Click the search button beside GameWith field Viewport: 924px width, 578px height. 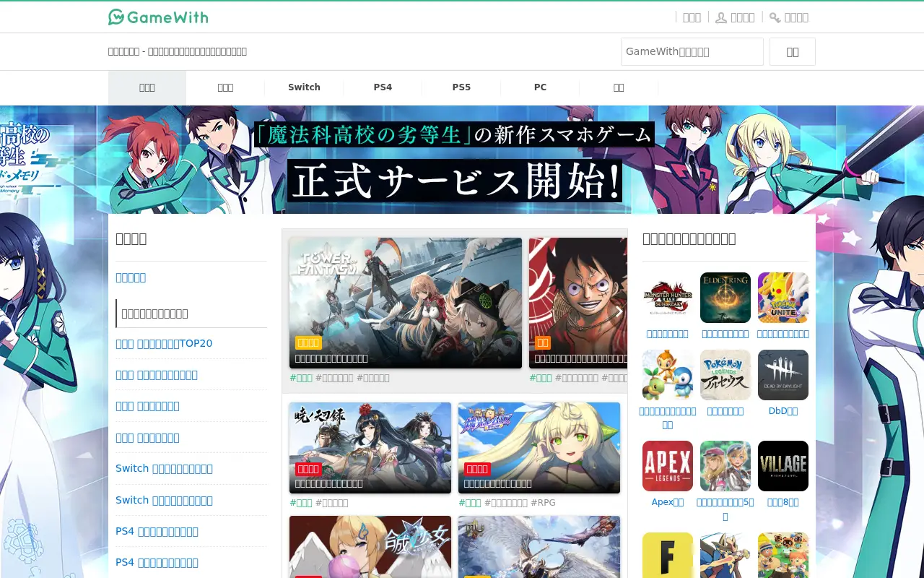[793, 52]
